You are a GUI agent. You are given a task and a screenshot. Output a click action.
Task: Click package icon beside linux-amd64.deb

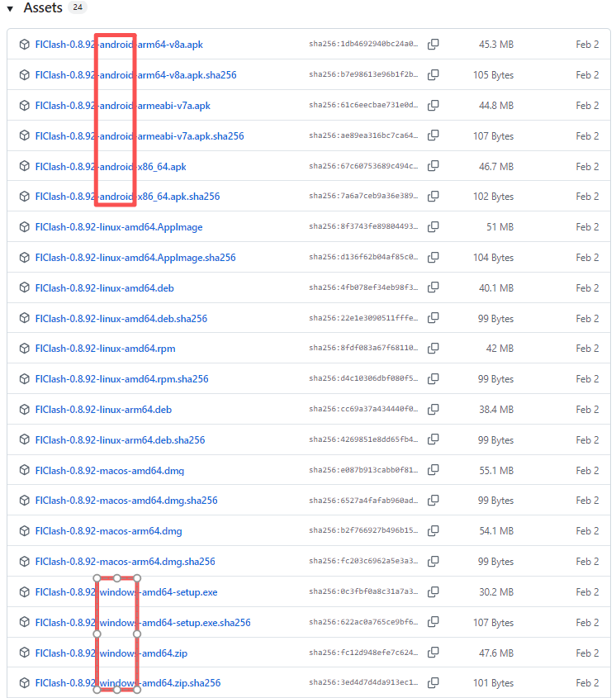[x=25, y=288]
